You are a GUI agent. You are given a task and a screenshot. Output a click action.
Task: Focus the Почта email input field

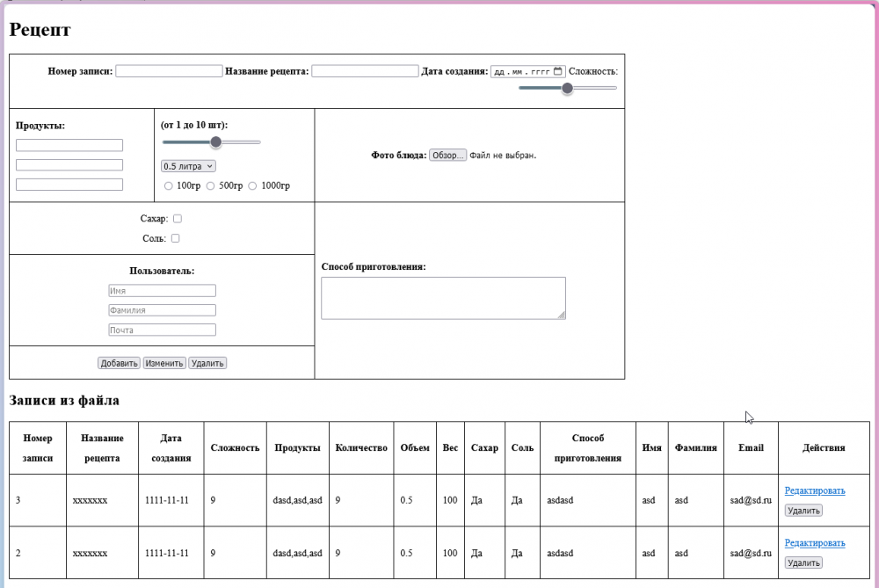pyautogui.click(x=162, y=330)
